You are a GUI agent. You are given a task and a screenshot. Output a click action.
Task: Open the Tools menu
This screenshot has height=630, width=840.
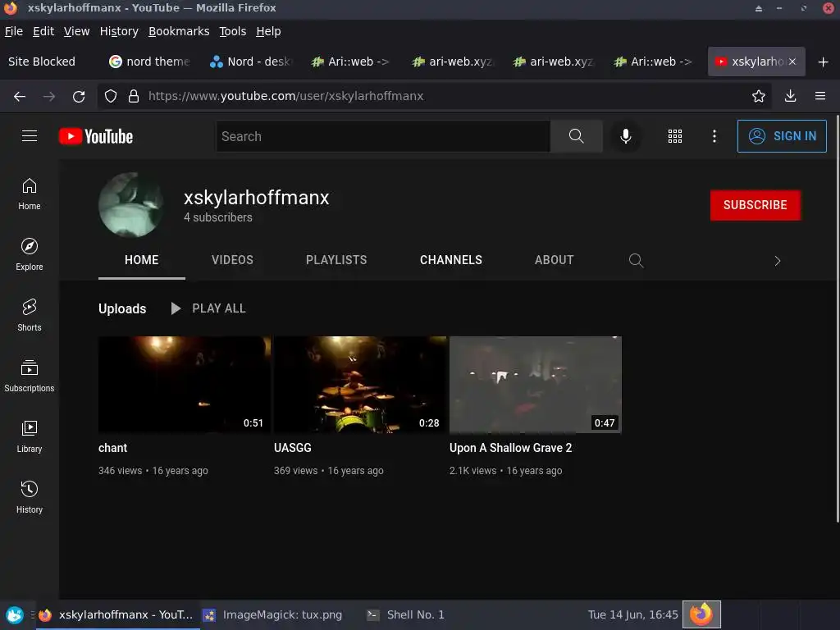(x=232, y=32)
